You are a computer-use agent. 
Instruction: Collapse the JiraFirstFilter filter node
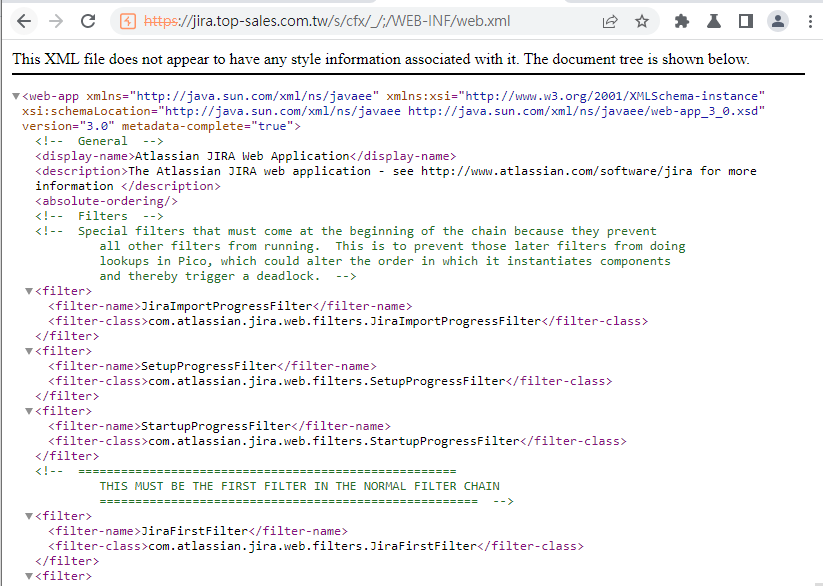click(x=29, y=516)
